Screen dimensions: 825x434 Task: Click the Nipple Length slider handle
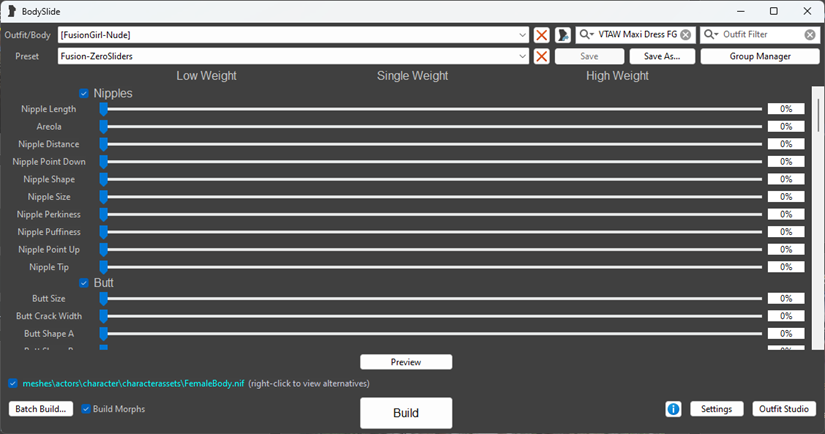click(x=103, y=109)
